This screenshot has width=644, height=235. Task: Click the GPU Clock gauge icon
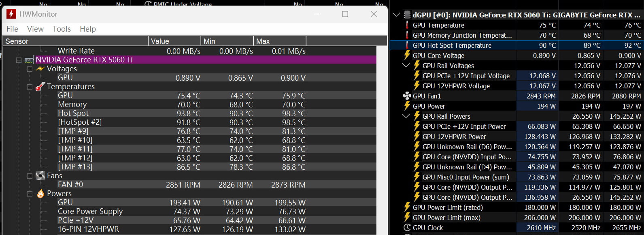407,228
